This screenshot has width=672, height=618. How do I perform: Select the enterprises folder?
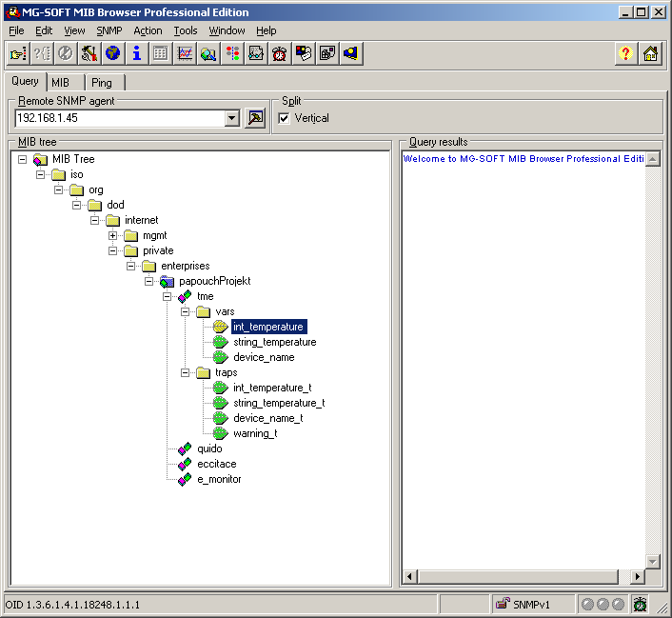[x=186, y=266]
